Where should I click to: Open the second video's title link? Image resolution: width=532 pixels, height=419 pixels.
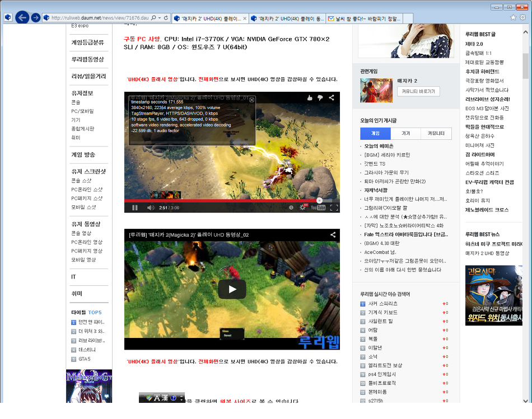(189, 234)
